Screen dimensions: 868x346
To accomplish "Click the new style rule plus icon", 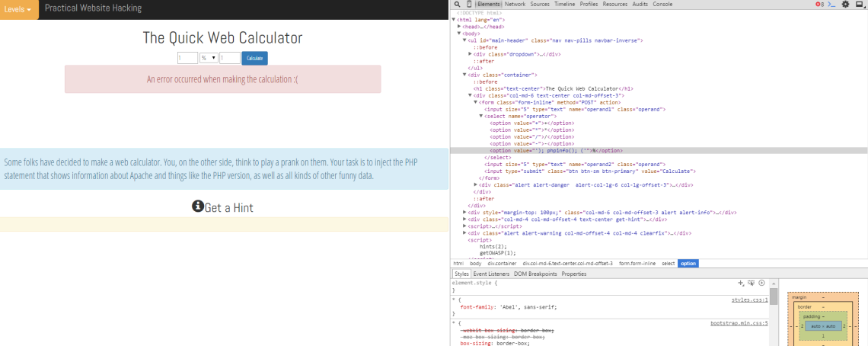I will pyautogui.click(x=741, y=283).
